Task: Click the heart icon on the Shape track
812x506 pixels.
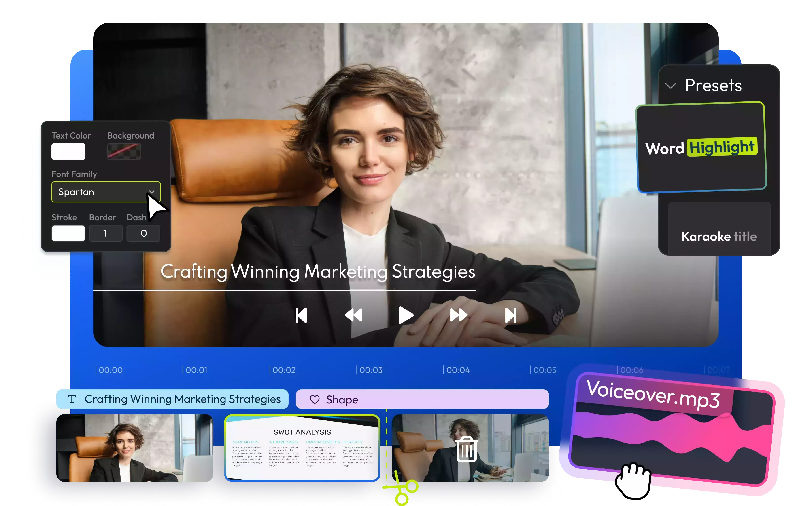Action: pyautogui.click(x=315, y=399)
